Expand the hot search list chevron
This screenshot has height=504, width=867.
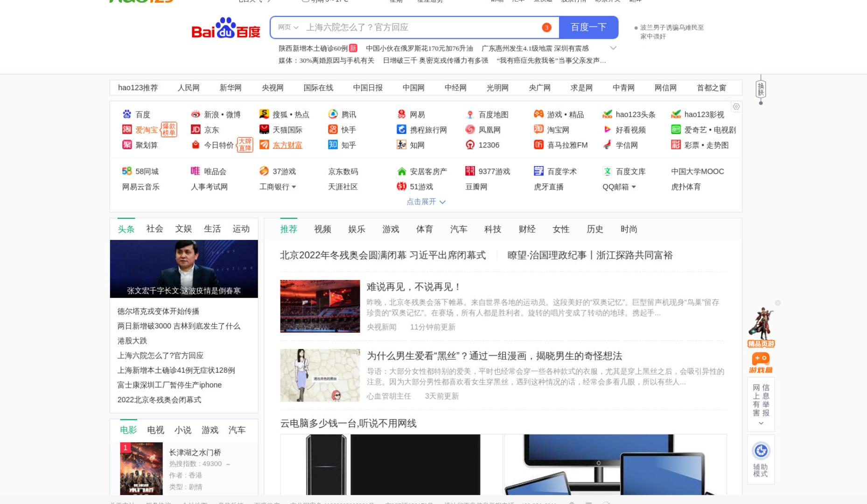(614, 48)
